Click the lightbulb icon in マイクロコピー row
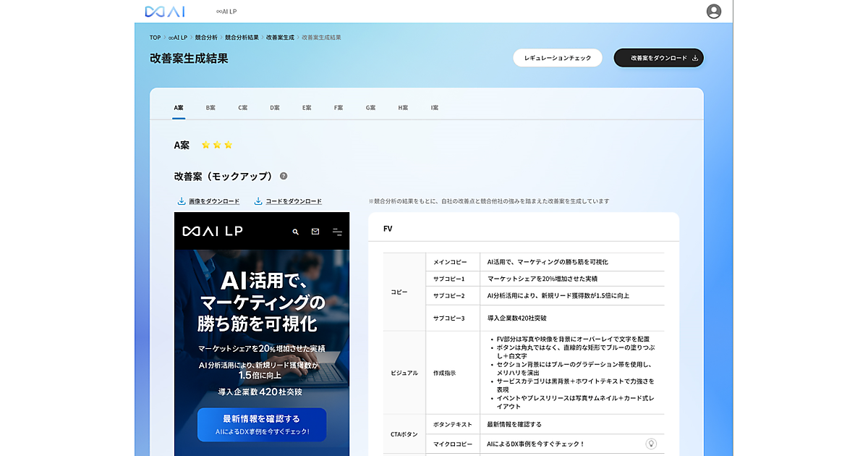 pos(651,444)
